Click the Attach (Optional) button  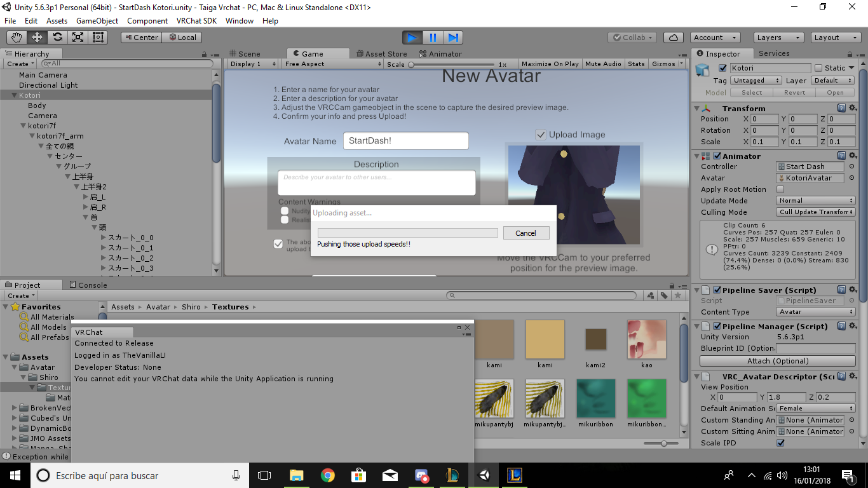pos(777,361)
